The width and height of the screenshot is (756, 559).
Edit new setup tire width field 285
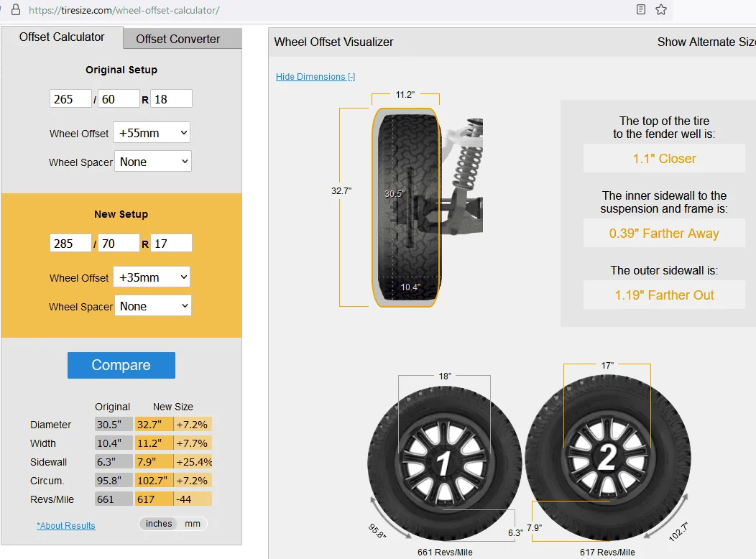click(x=70, y=244)
